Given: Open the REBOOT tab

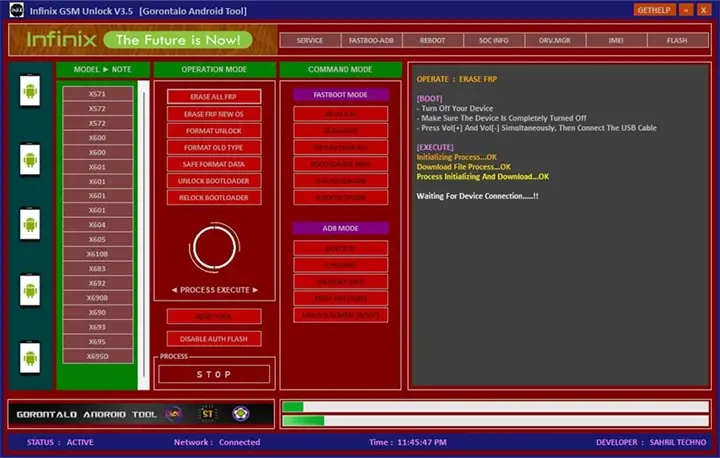Looking at the screenshot, I should [433, 40].
